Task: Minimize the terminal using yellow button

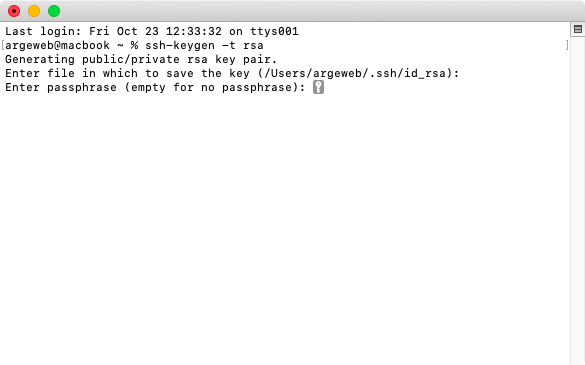Action: click(x=34, y=11)
